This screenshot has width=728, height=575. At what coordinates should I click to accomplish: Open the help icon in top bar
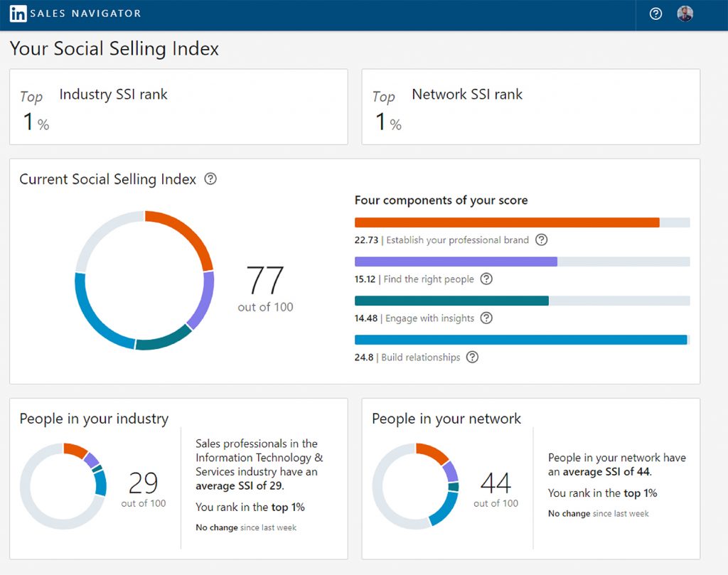click(x=655, y=14)
